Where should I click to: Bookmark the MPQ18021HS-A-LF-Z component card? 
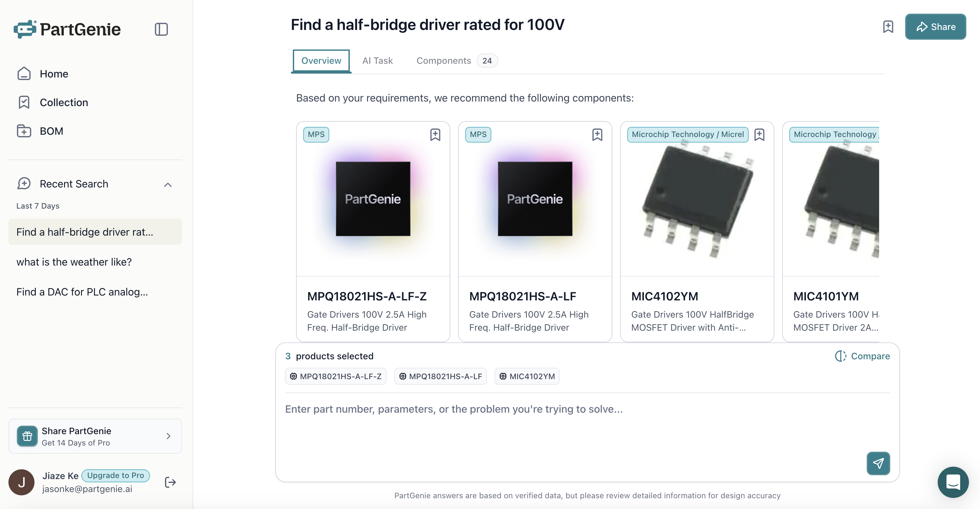pos(435,135)
